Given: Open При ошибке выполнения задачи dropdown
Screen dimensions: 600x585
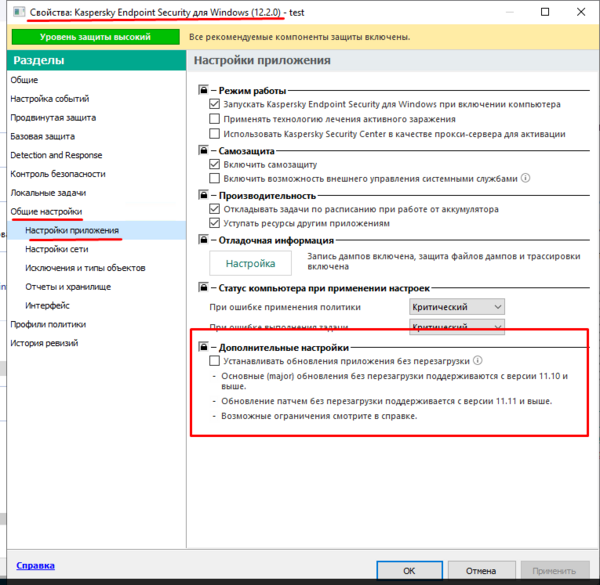Looking at the screenshot, I should coord(457,327).
